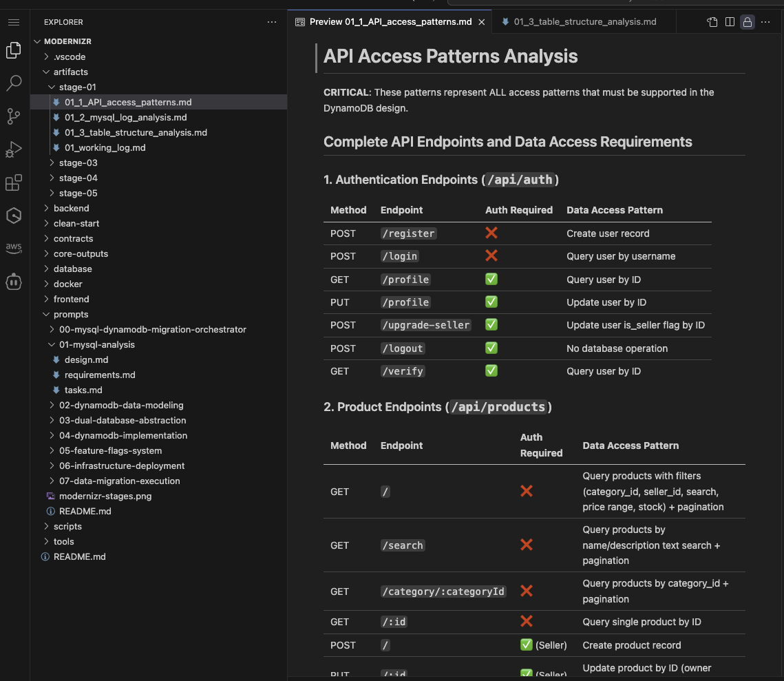784x681 pixels.
Task: Open modernizr-stages.png image file
Action: pyautogui.click(x=105, y=496)
